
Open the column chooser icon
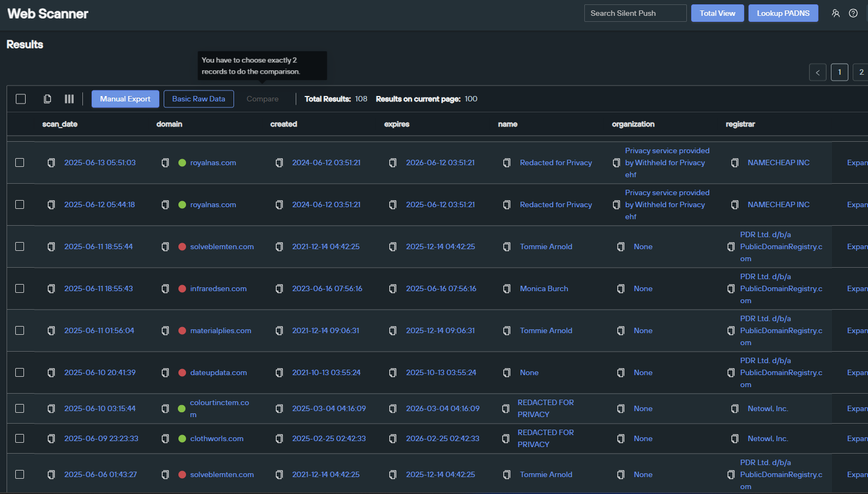69,99
